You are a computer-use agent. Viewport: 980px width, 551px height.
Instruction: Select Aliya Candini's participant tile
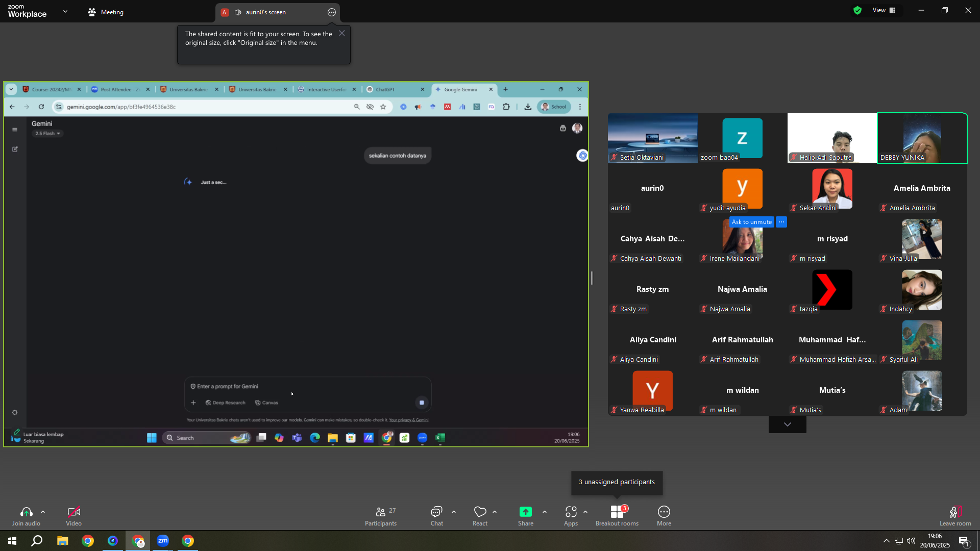[652, 340]
